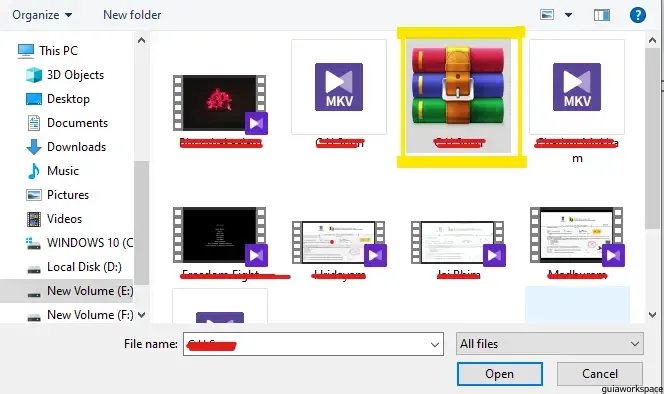Select the highlighted WinRAR archive file
Image resolution: width=664 pixels, height=394 pixels.
(x=458, y=96)
